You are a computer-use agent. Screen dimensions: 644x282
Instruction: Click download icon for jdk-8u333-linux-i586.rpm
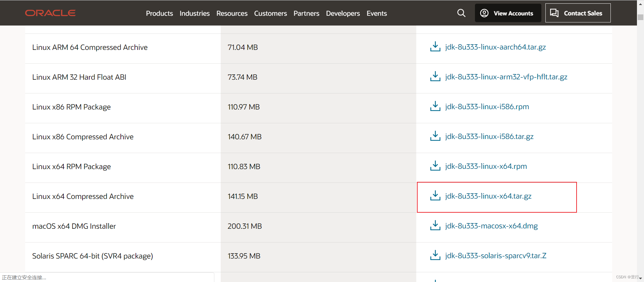point(435,107)
